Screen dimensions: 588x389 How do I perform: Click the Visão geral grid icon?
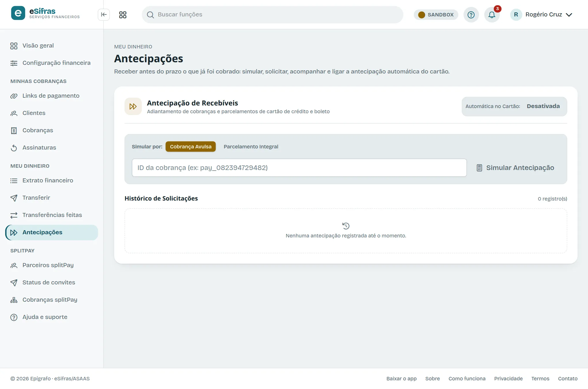click(x=14, y=46)
